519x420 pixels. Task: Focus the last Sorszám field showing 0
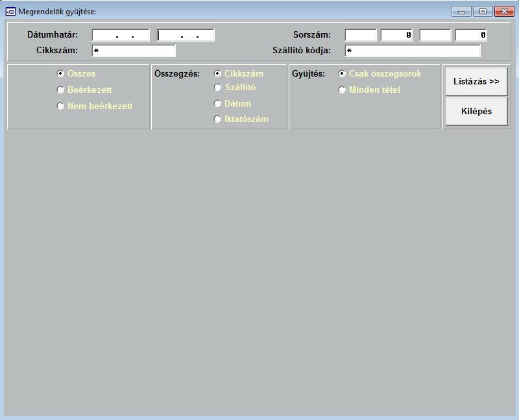tap(471, 35)
